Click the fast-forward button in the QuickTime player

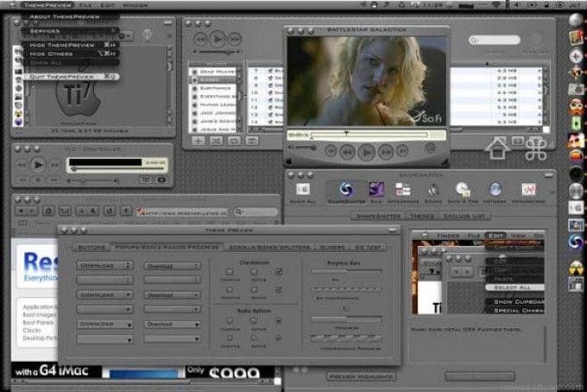click(x=386, y=152)
